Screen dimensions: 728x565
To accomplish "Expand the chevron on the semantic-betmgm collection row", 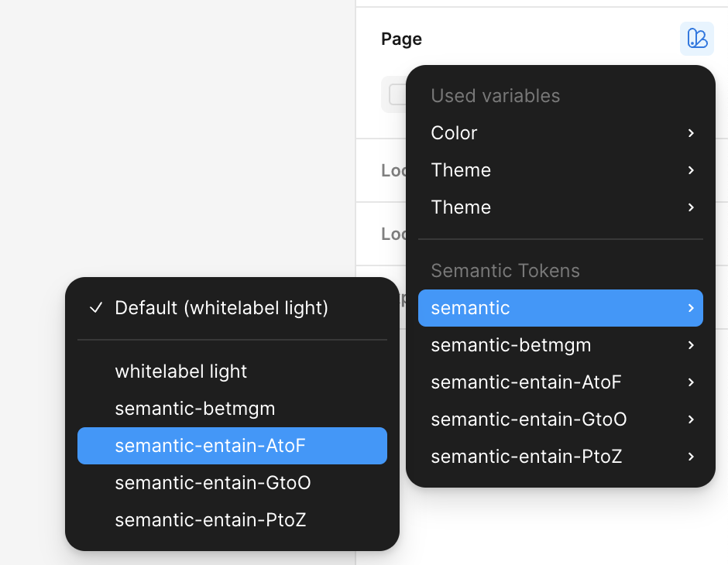I will (x=691, y=345).
